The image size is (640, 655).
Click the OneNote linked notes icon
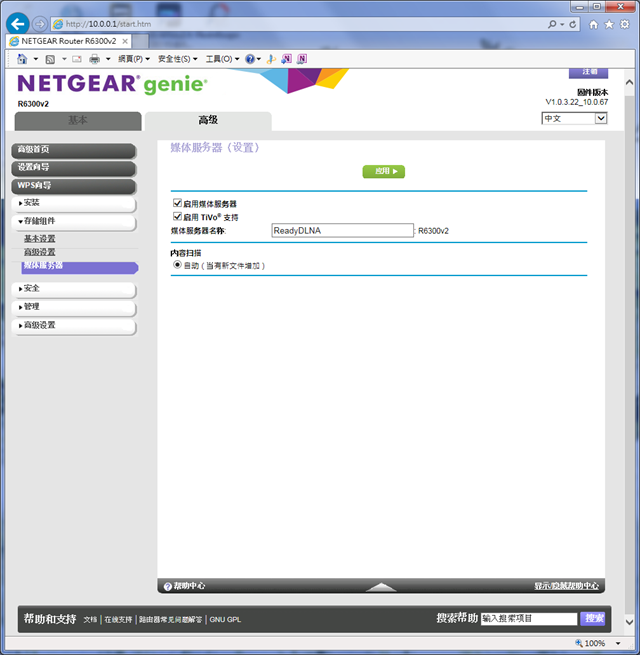pos(302,59)
